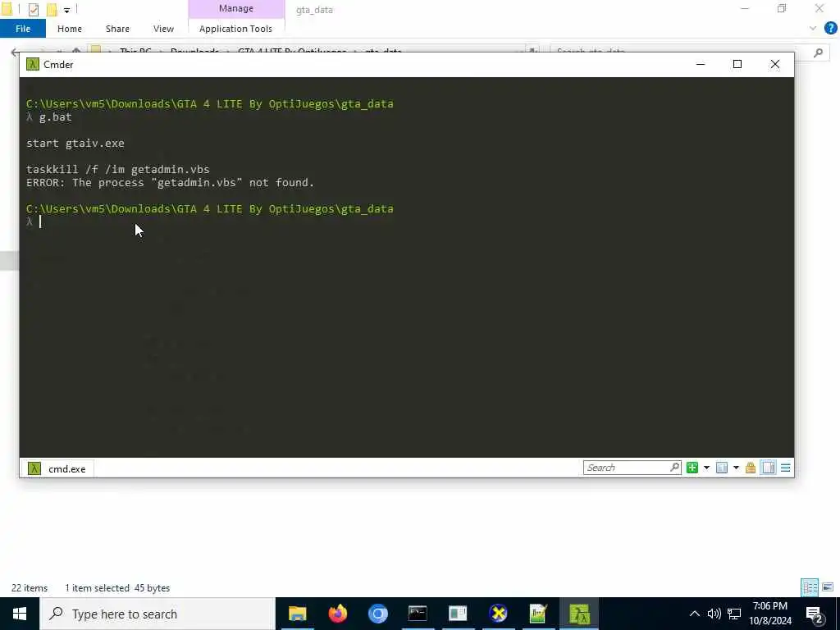This screenshot has height=630, width=840.
Task: Open the blue circle yellow X taskbar app
Action: (x=498, y=614)
